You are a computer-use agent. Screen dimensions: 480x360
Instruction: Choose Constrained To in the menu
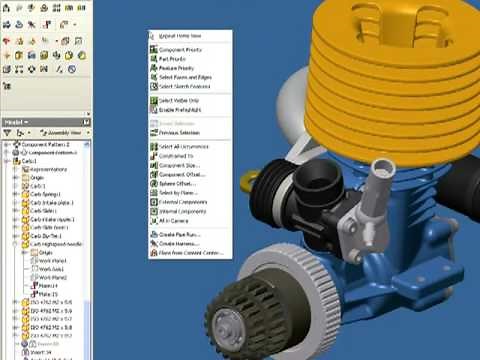point(190,156)
